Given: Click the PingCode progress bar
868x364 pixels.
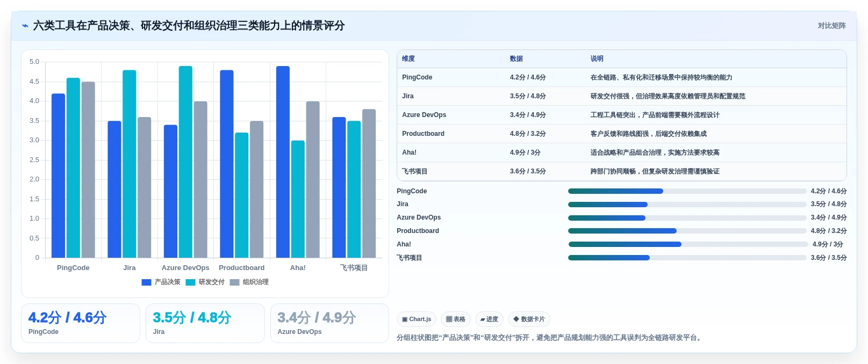Looking at the screenshot, I should pos(687,192).
